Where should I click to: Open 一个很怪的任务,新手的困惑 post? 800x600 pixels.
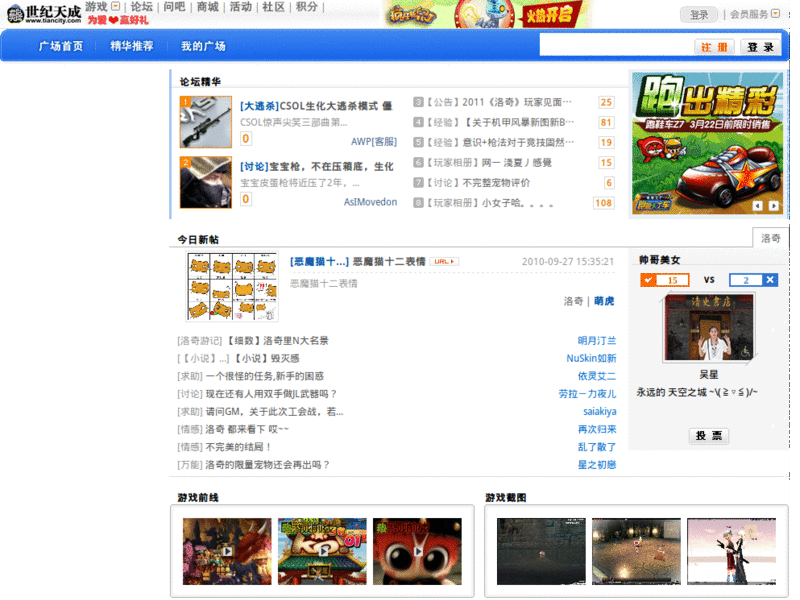(265, 376)
